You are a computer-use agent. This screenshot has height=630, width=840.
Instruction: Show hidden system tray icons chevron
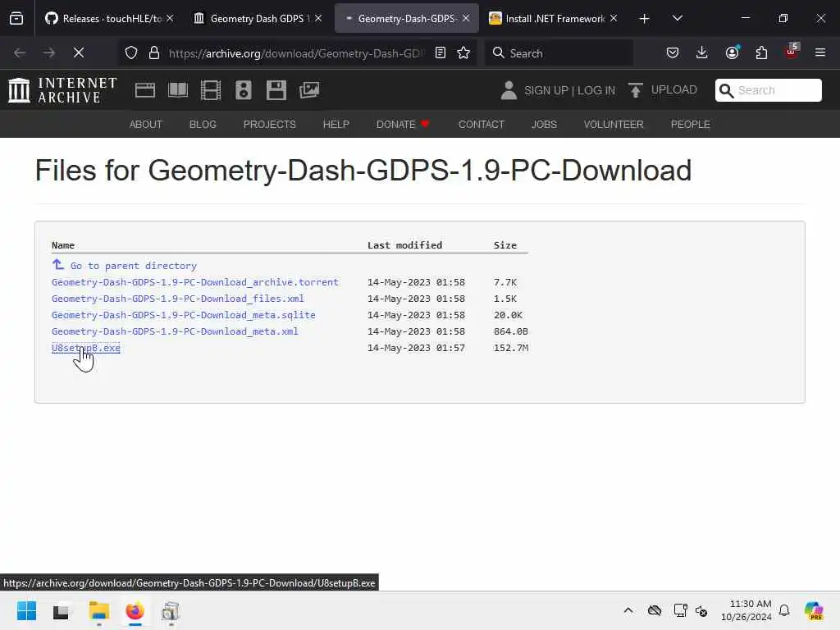[628, 610]
